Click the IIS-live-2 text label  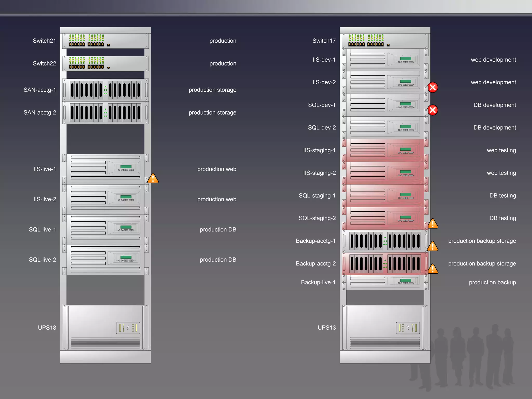tap(45, 199)
